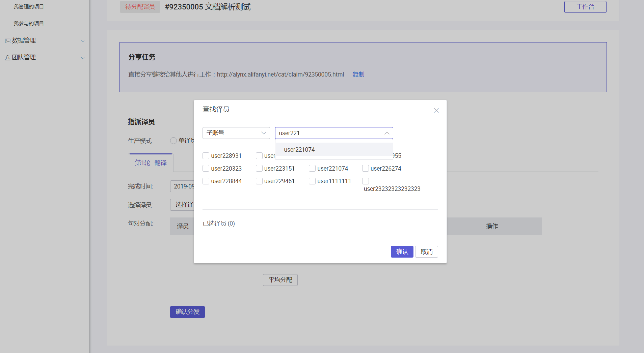Click the 团队管理 person icon
The width and height of the screenshot is (644, 353).
7,58
